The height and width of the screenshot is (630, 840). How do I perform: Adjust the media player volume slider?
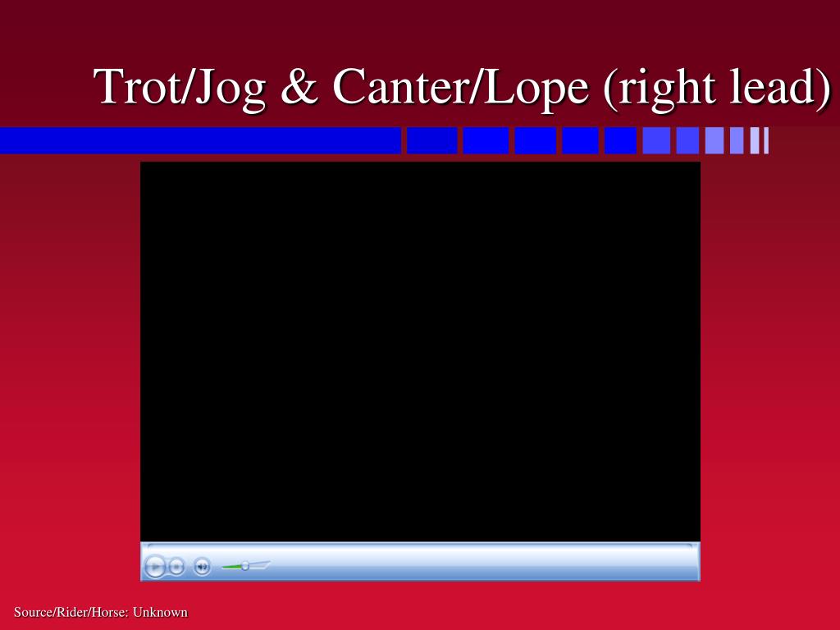pyautogui.click(x=246, y=566)
